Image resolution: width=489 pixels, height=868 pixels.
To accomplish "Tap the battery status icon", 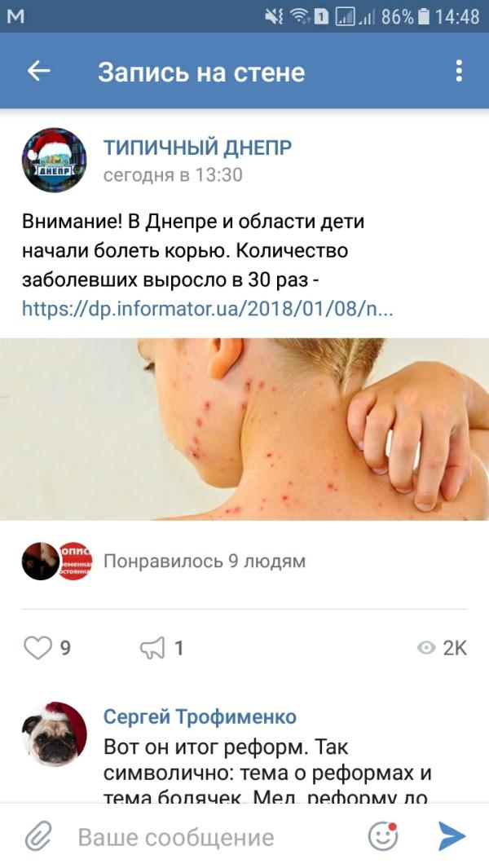I will coord(424,16).
